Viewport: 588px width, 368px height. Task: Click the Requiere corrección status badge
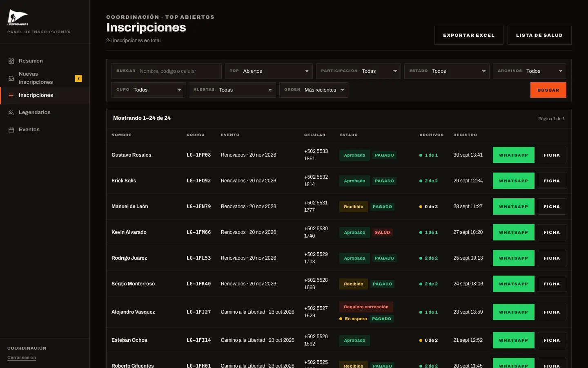point(366,307)
